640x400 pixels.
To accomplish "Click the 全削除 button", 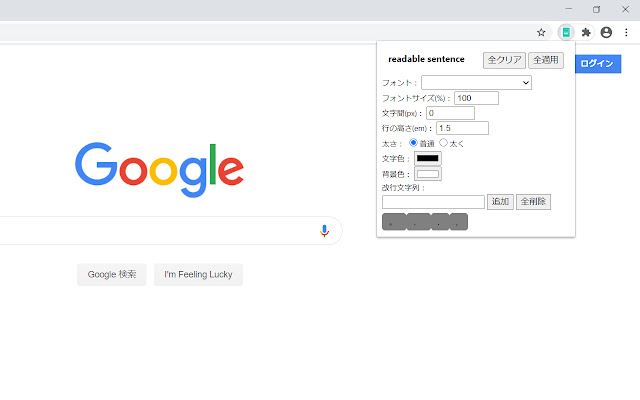I will (533, 202).
